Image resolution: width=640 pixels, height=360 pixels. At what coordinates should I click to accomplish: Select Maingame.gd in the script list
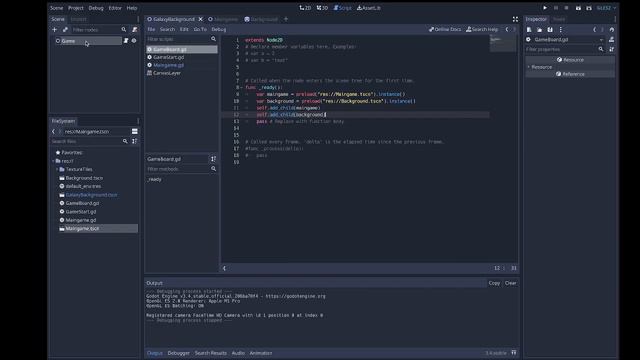(182, 65)
